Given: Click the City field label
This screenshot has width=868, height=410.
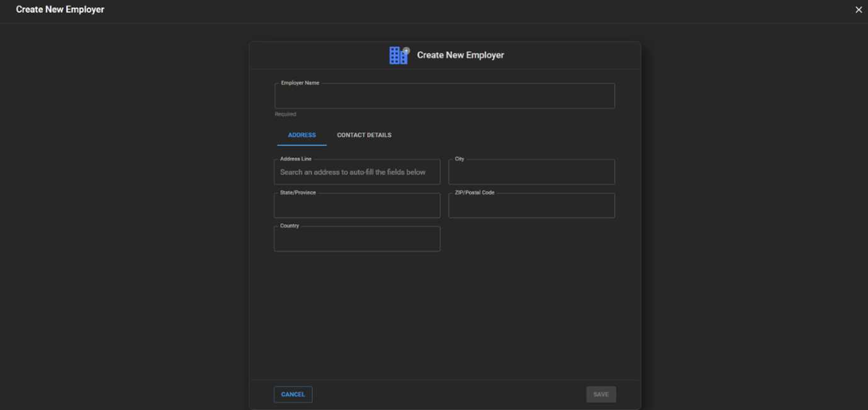Looking at the screenshot, I should click(459, 159).
